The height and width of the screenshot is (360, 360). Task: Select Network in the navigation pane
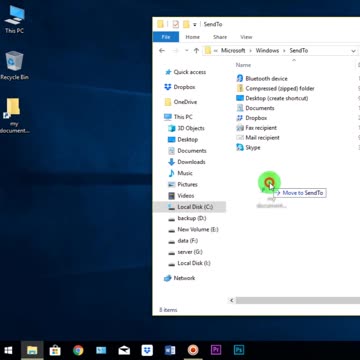click(180, 278)
